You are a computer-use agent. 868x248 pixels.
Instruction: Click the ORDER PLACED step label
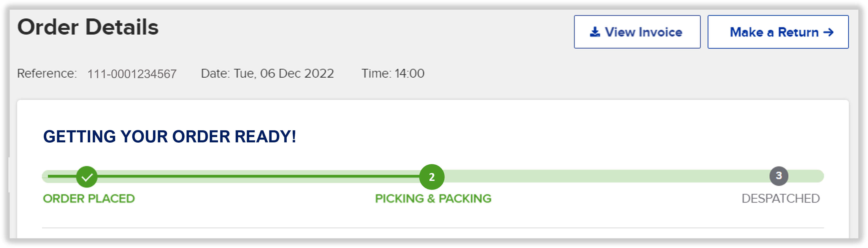pos(89,198)
